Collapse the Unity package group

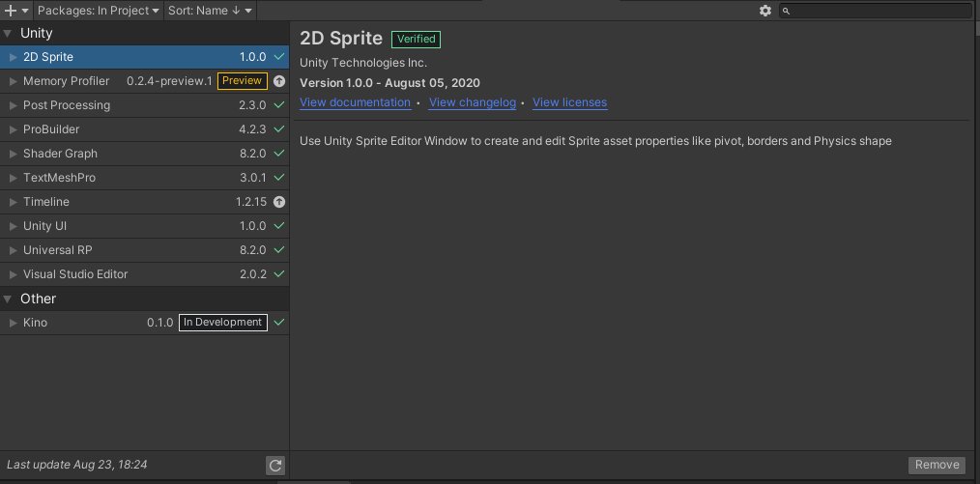coord(8,33)
